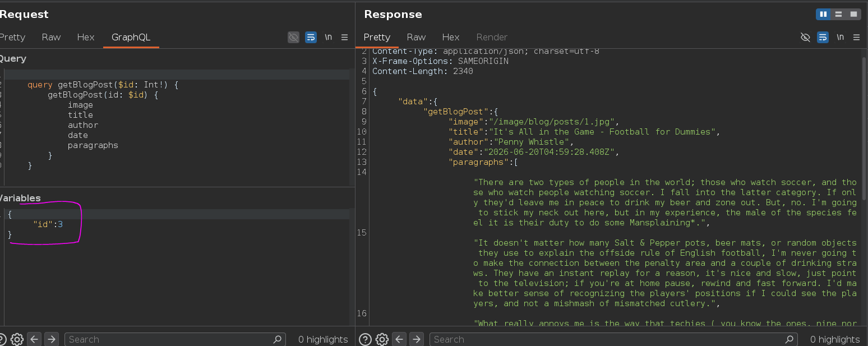Click the "author" field in the query editor
This screenshot has width=868, height=346.
[83, 125]
